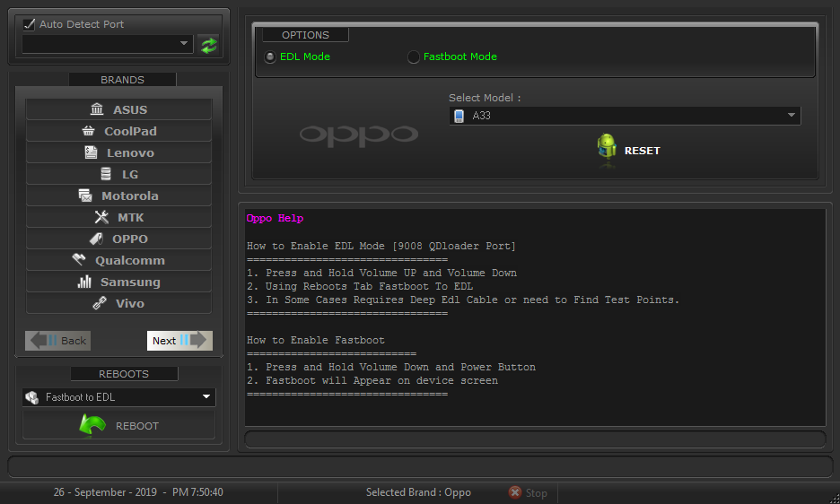Click 'Requires Deep Edl Cable' help line
Screen dimensions: 840x504
[x=463, y=300]
